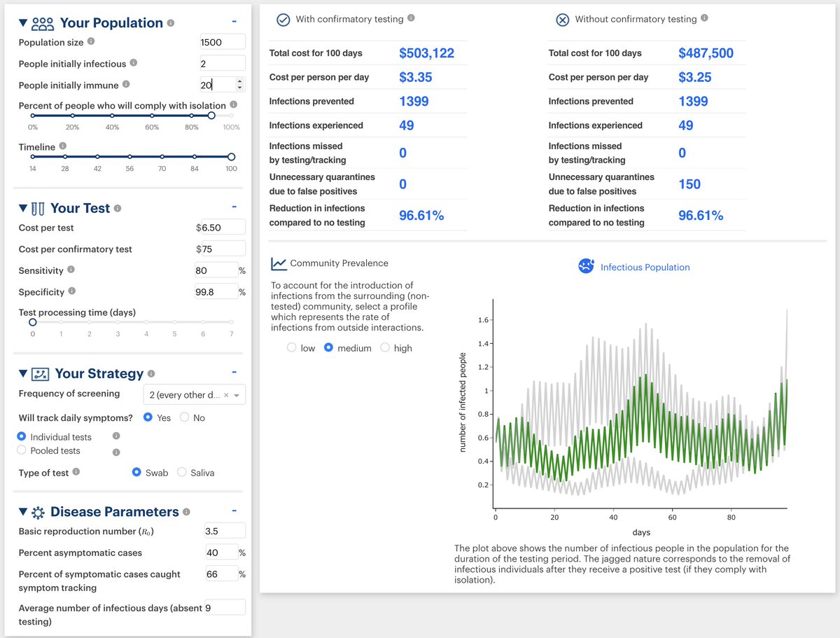The height and width of the screenshot is (638, 840).
Task: Click info icon next to Pooled tests
Action: click(x=116, y=452)
